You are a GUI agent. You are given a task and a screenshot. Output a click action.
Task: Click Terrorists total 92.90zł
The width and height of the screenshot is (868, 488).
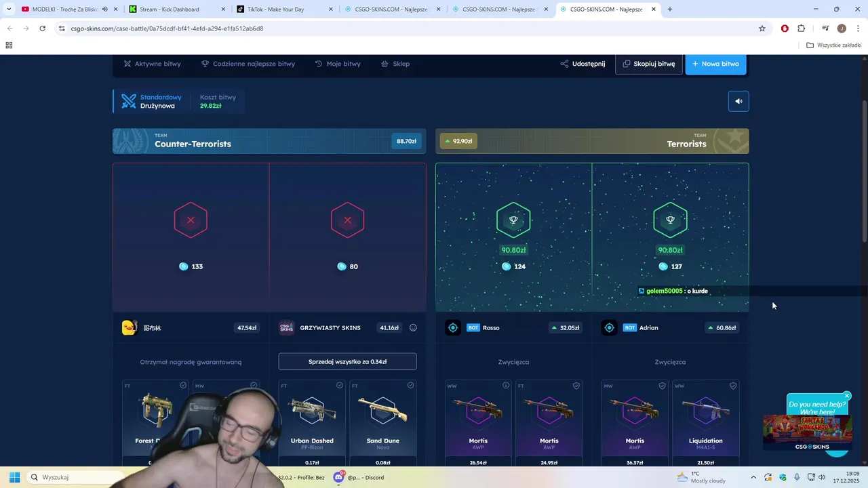tap(458, 141)
